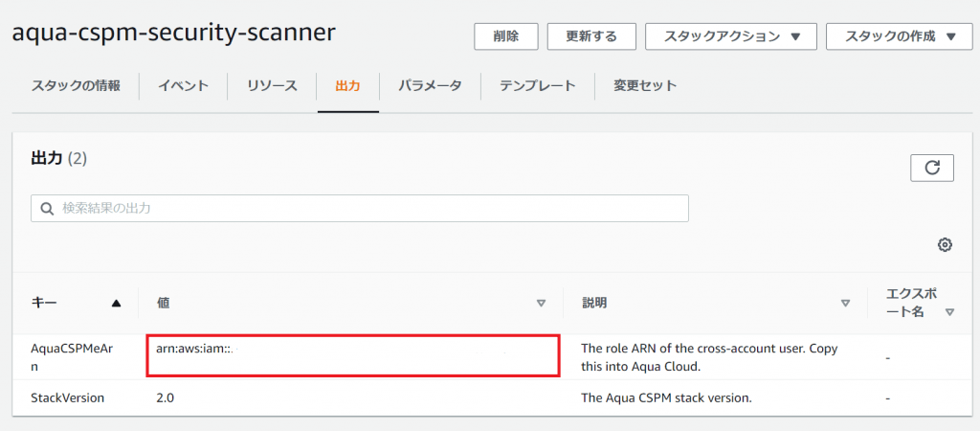Open the outputs table settings gear

point(945,245)
